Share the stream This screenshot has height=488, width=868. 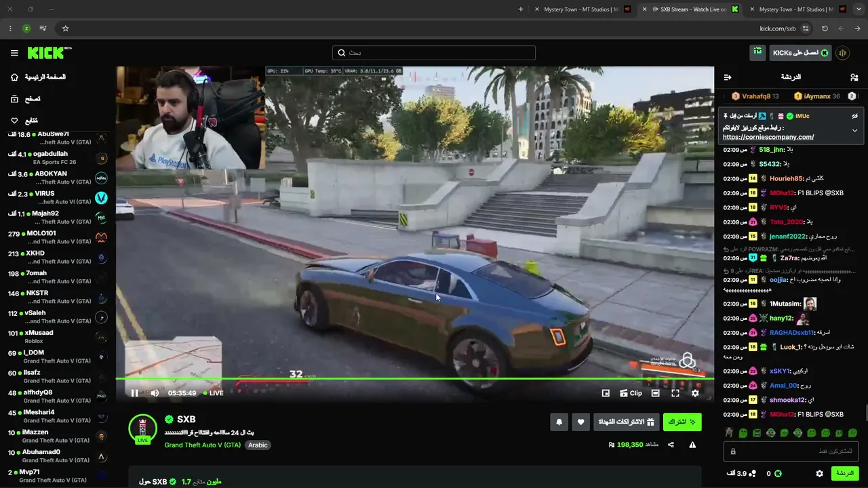(671, 445)
